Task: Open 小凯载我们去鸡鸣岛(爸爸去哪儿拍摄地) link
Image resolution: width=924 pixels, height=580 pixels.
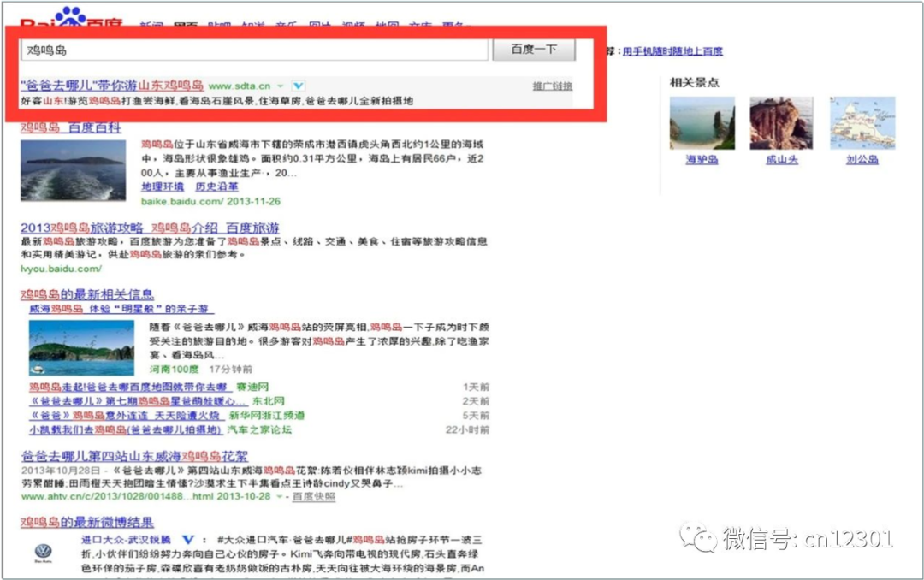Action: (126, 429)
